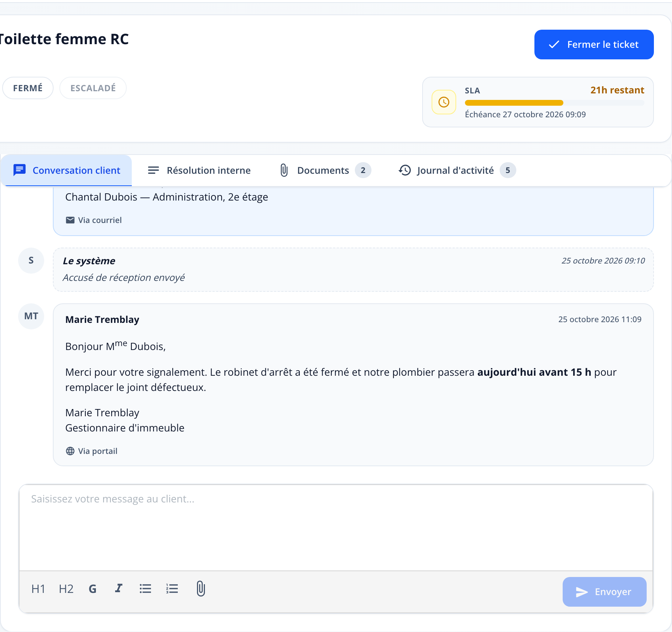Apply H1 heading formatting
672x632 pixels.
[x=38, y=589]
